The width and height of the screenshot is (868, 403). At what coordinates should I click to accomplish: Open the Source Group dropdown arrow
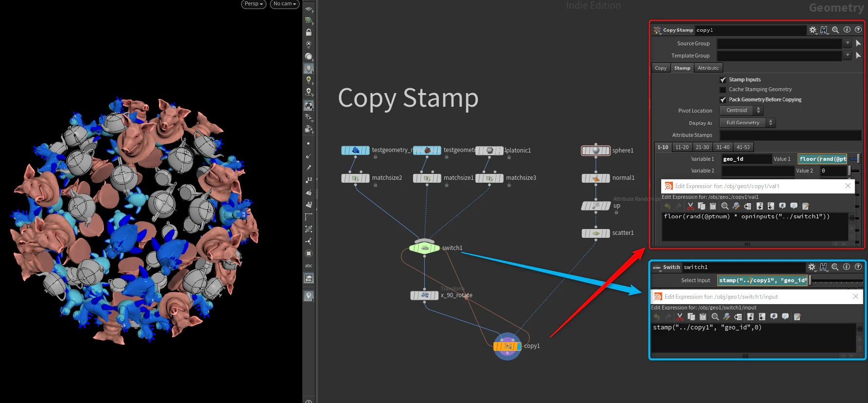(x=848, y=43)
